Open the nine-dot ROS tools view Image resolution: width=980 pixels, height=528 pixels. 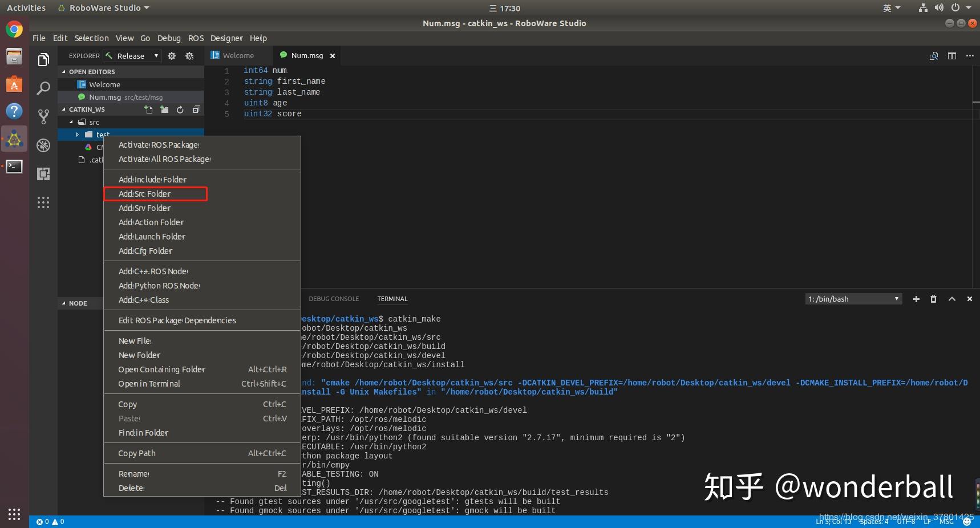43,202
